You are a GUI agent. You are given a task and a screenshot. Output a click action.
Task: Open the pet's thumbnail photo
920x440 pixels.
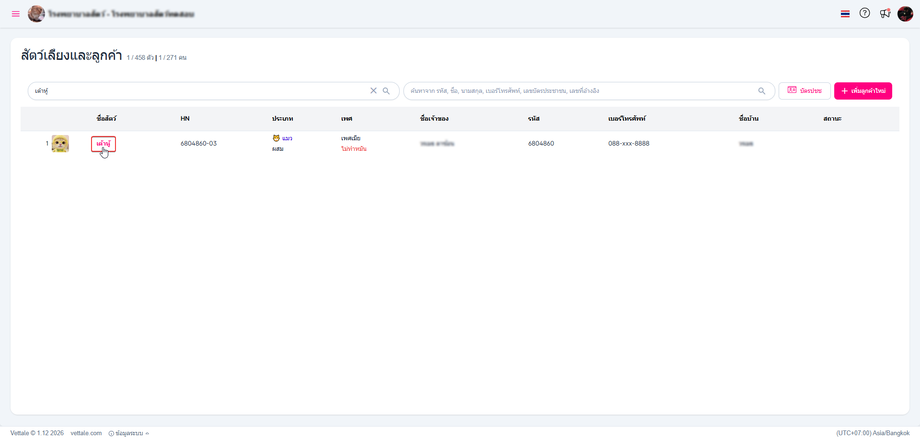[x=61, y=144]
